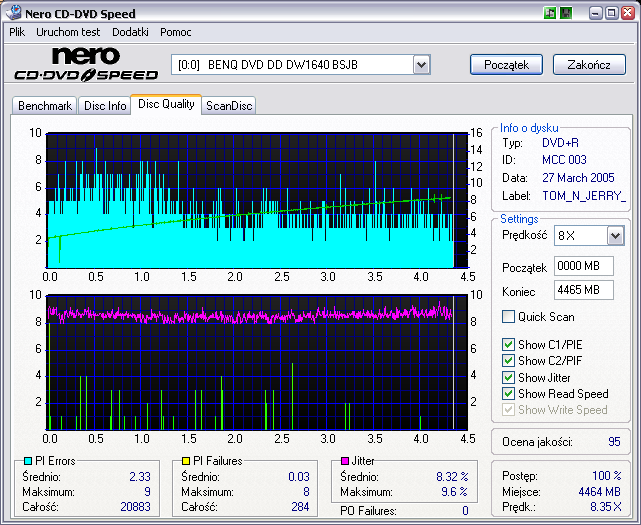Image resolution: width=641 pixels, height=525 pixels.
Task: Click the quality score value 95
Action: (614, 442)
